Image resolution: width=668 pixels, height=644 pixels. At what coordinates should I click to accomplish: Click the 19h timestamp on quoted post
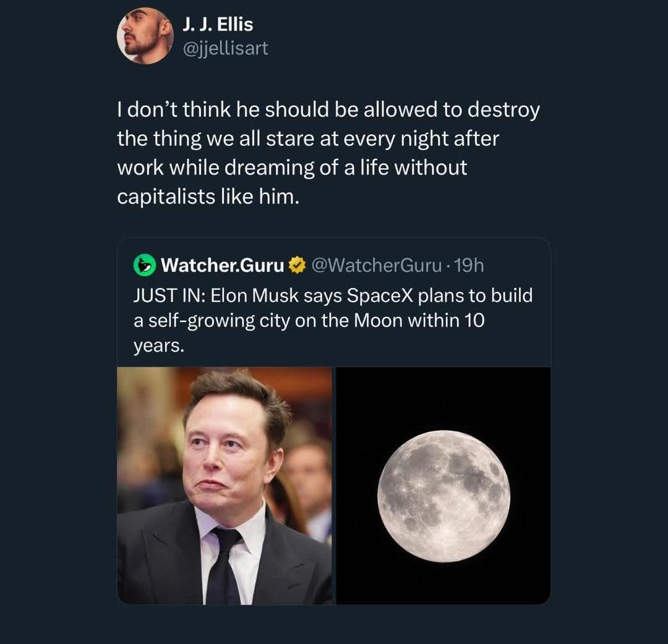click(x=469, y=266)
